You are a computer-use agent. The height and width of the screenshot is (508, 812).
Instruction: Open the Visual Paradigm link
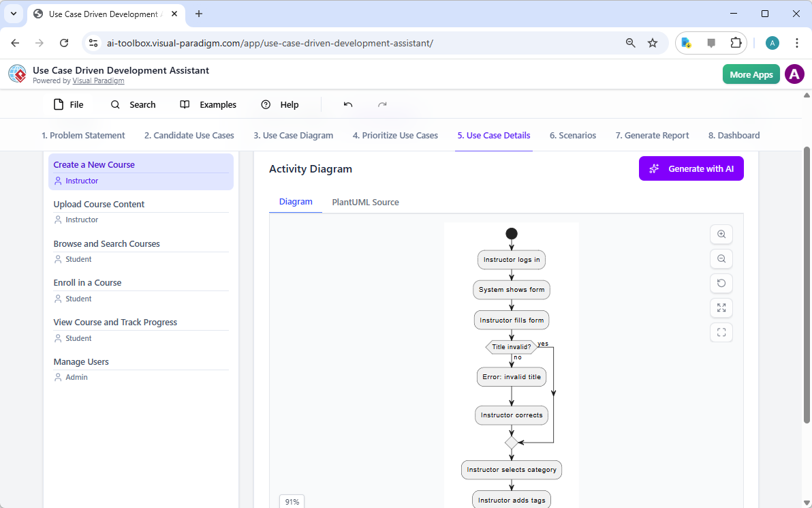coord(98,80)
